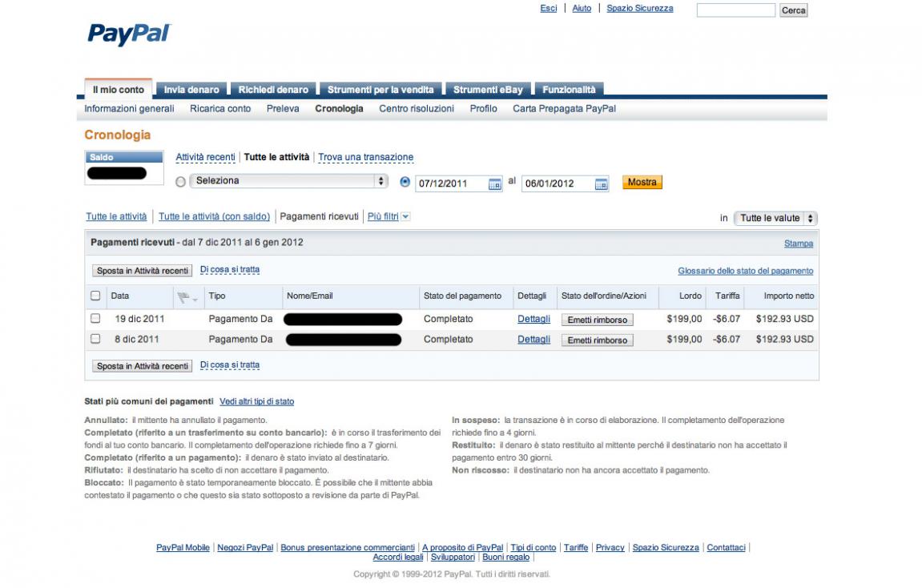Click Vedi altri tipi di stato link
922x588 pixels.
[x=257, y=401]
